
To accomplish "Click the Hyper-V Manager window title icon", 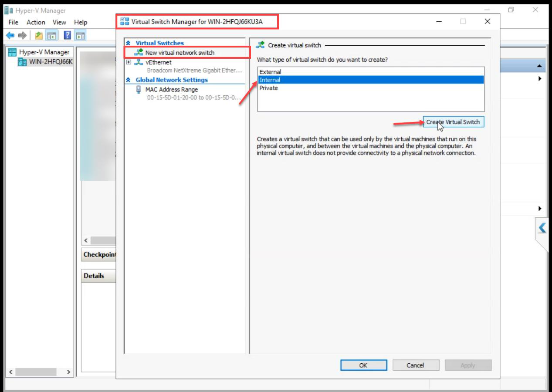I will click(9, 10).
